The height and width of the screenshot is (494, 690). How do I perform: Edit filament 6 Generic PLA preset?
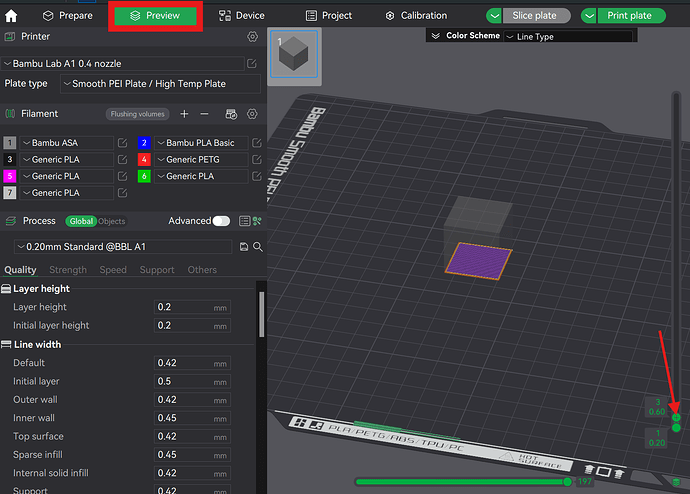(x=257, y=176)
